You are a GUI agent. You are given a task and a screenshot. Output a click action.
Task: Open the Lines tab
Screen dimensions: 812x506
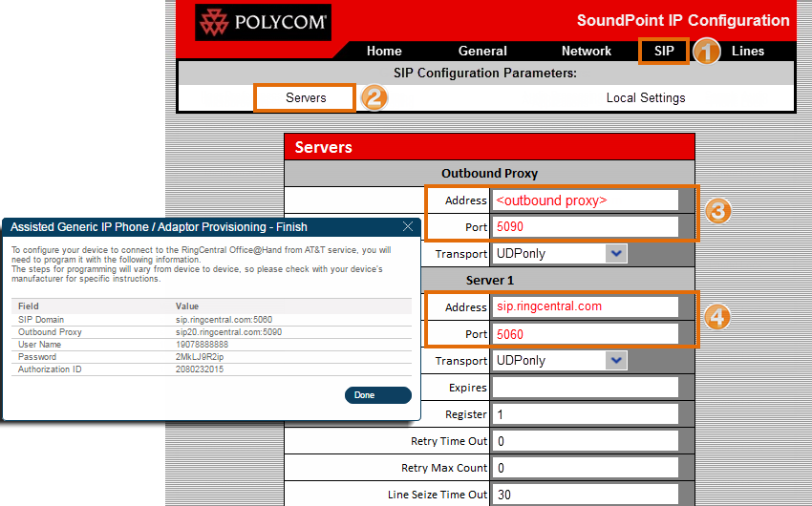click(x=748, y=51)
